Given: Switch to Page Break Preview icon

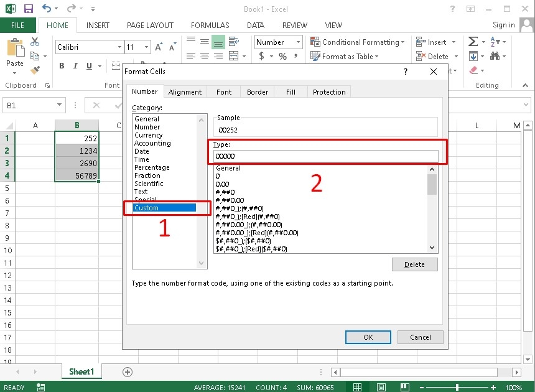Looking at the screenshot, I should (x=405, y=387).
